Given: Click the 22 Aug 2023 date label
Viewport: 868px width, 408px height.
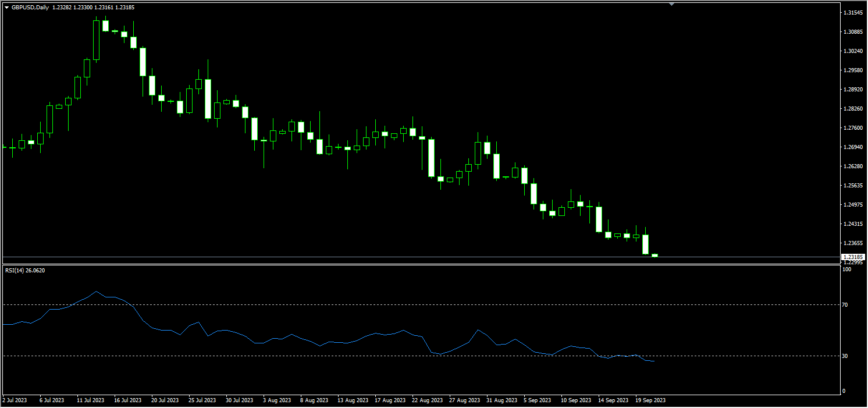Looking at the screenshot, I should coord(426,400).
